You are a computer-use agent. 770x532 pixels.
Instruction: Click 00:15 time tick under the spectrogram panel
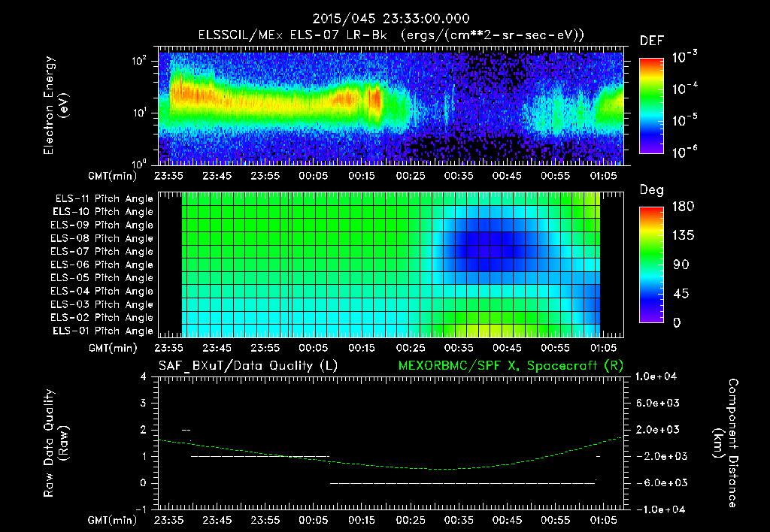click(x=362, y=176)
